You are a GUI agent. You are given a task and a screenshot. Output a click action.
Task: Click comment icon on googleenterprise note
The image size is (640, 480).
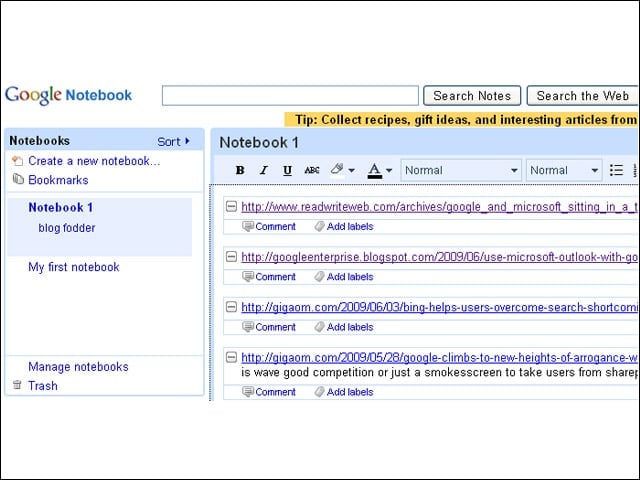click(x=248, y=276)
